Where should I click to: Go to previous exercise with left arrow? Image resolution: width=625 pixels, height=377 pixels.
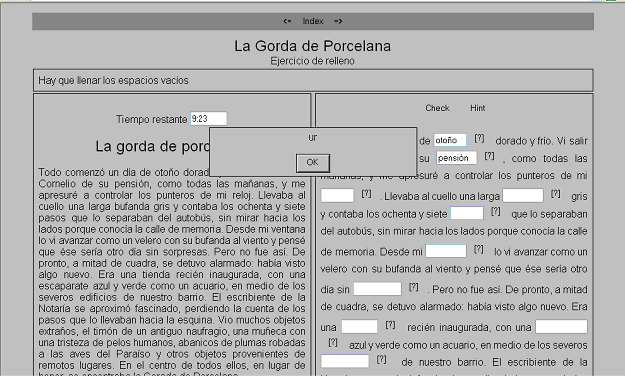(287, 21)
